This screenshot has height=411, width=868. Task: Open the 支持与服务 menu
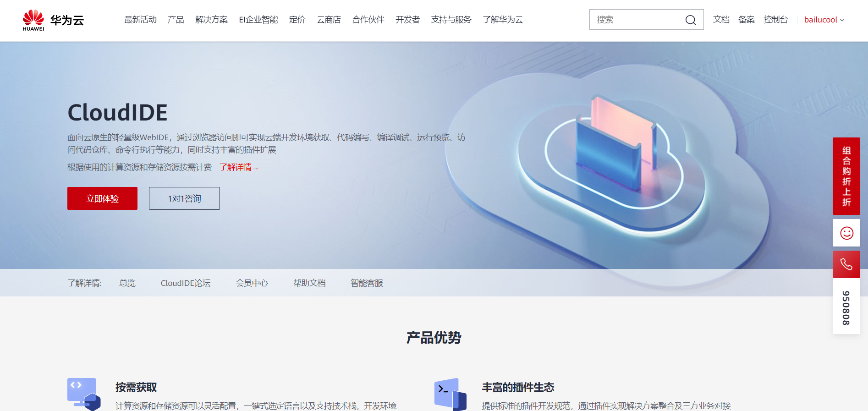pos(451,20)
